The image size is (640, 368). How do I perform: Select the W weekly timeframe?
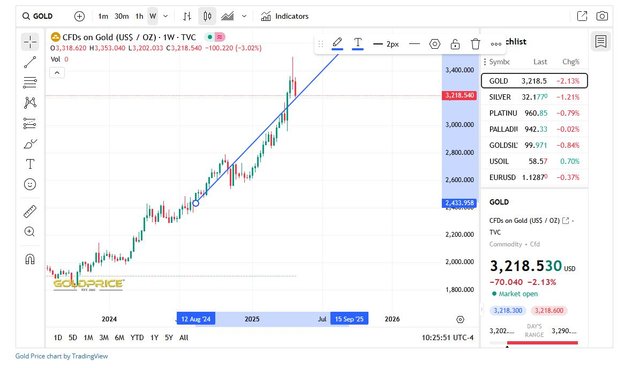(x=153, y=16)
